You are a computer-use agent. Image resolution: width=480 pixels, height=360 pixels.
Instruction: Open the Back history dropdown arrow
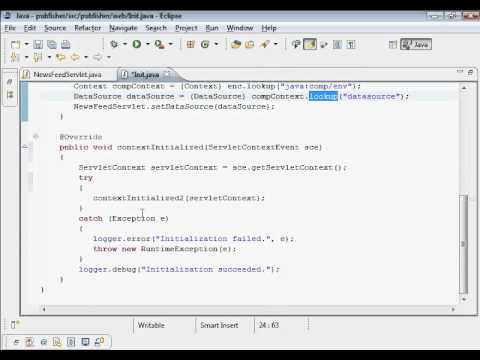click(x=86, y=57)
